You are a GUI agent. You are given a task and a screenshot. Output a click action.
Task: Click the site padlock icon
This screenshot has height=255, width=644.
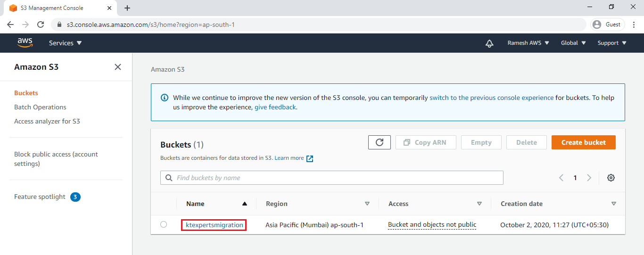point(59,25)
